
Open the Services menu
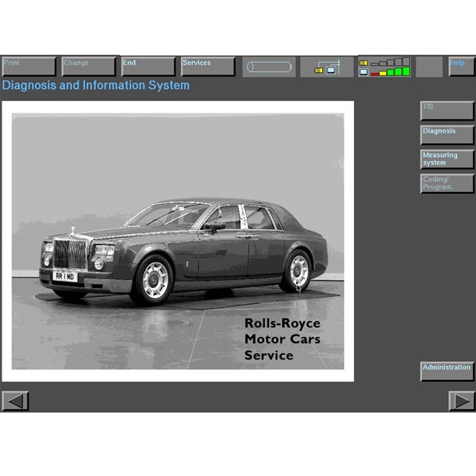tap(208, 66)
